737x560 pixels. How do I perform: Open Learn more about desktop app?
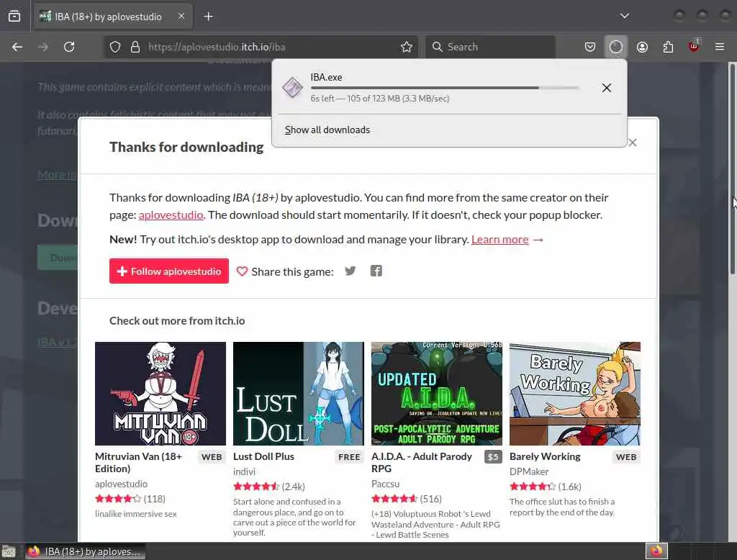click(499, 239)
